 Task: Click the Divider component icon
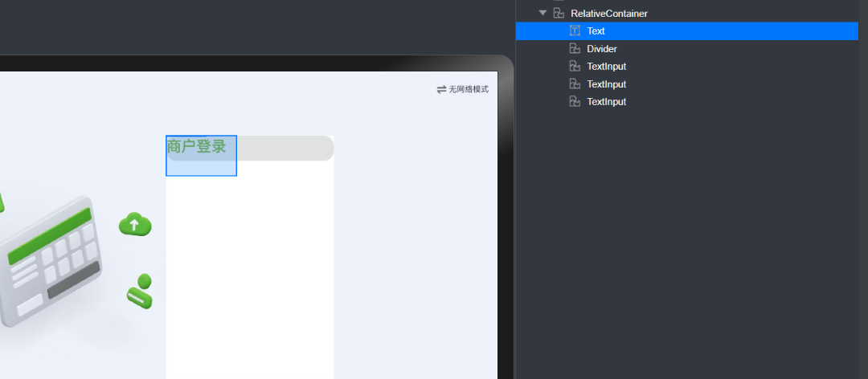click(575, 49)
